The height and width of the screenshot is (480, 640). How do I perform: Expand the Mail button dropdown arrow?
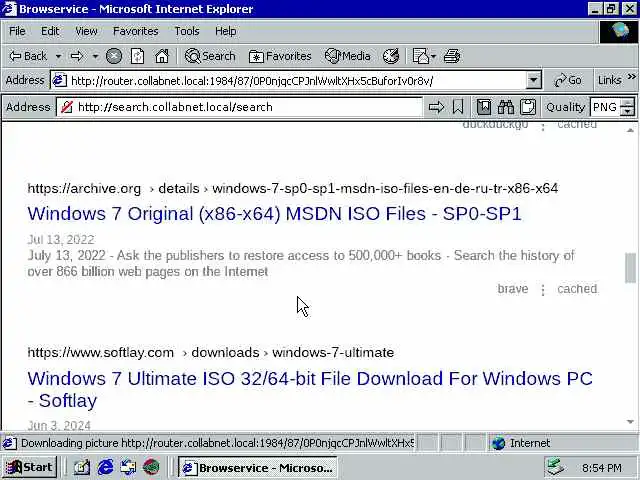tap(433, 56)
